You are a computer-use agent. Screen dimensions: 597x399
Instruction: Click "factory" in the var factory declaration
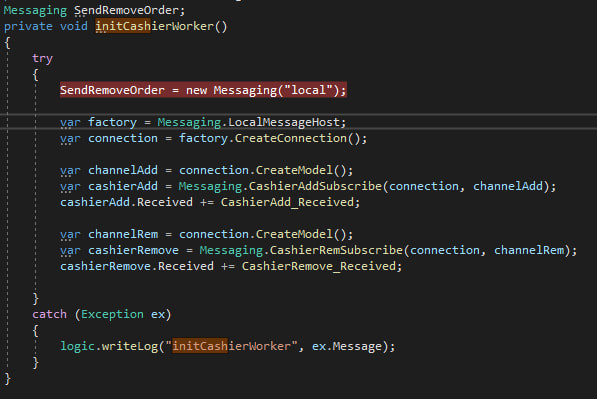pyautogui.click(x=112, y=122)
